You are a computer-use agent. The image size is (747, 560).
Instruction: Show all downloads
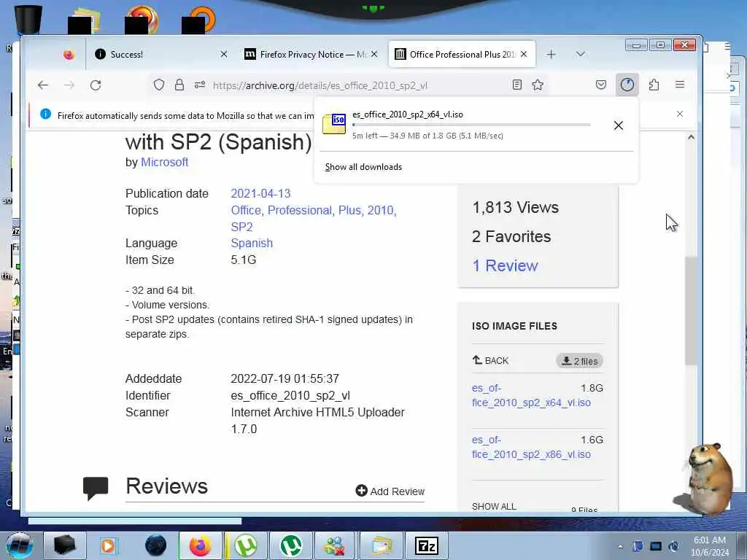click(363, 167)
